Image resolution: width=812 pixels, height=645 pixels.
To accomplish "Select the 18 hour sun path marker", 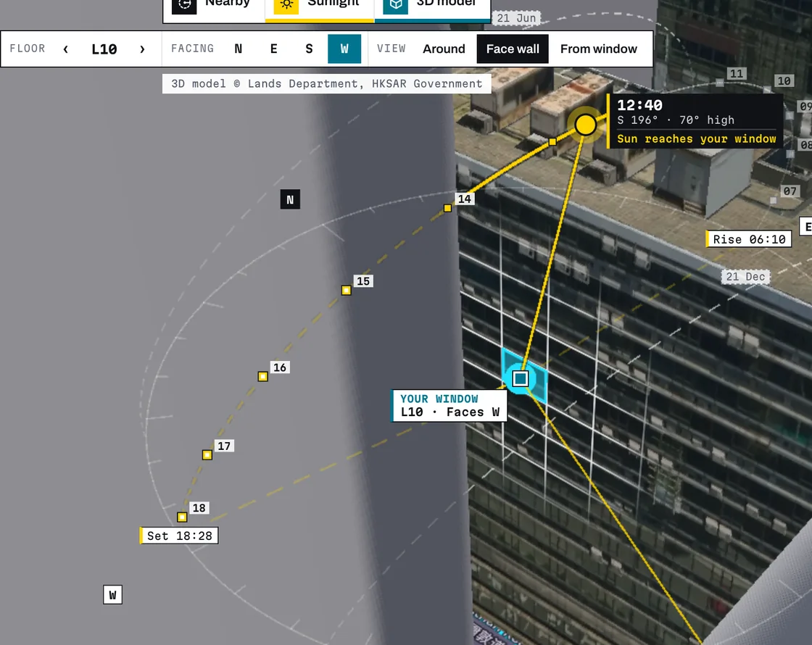I will [x=182, y=517].
